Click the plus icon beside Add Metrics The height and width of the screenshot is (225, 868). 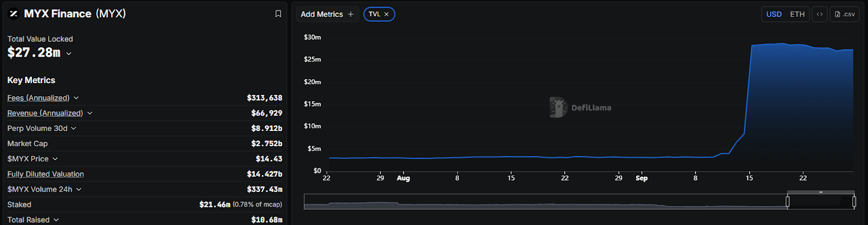(351, 14)
